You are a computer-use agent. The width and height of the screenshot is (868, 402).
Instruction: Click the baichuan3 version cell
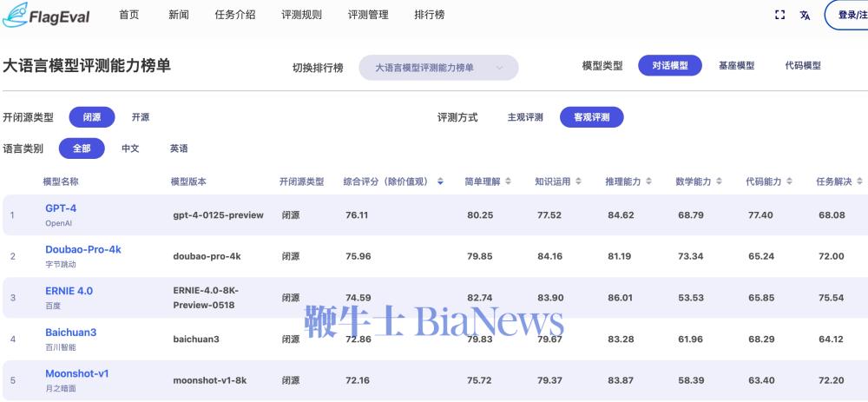pyautogui.click(x=196, y=339)
